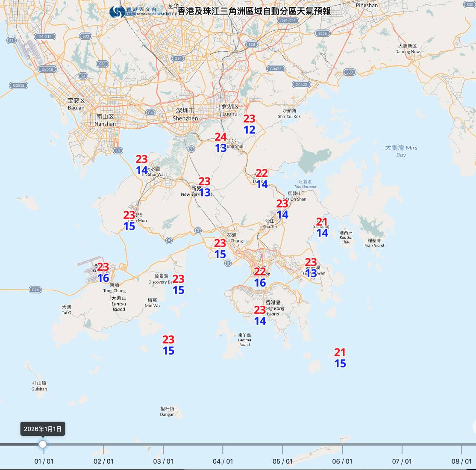Click the S28 highway shield

pos(251,44)
